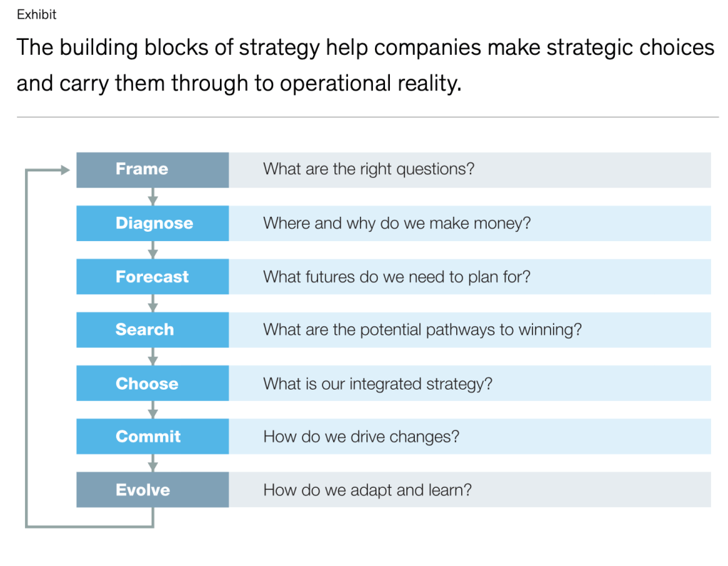Image resolution: width=728 pixels, height=566 pixels.
Task: Click the "What are the right questions?" text
Action: 369,169
